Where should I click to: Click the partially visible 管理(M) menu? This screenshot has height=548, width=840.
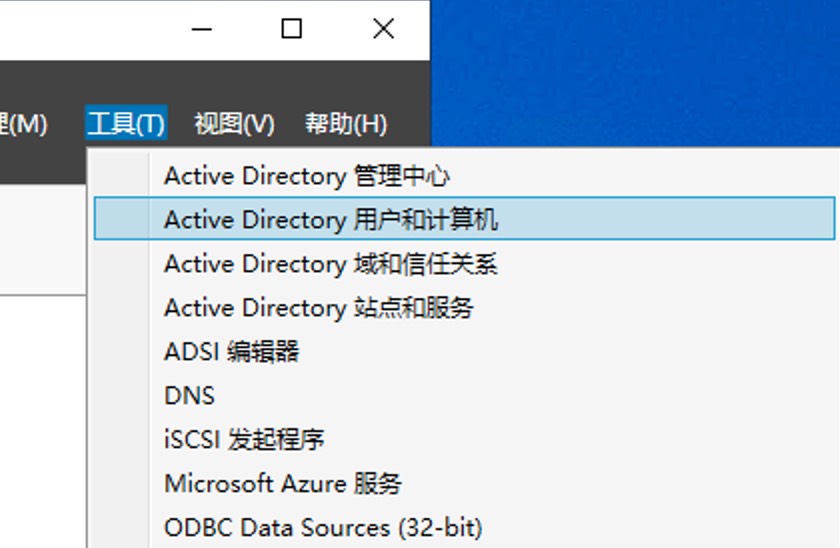tap(23, 124)
